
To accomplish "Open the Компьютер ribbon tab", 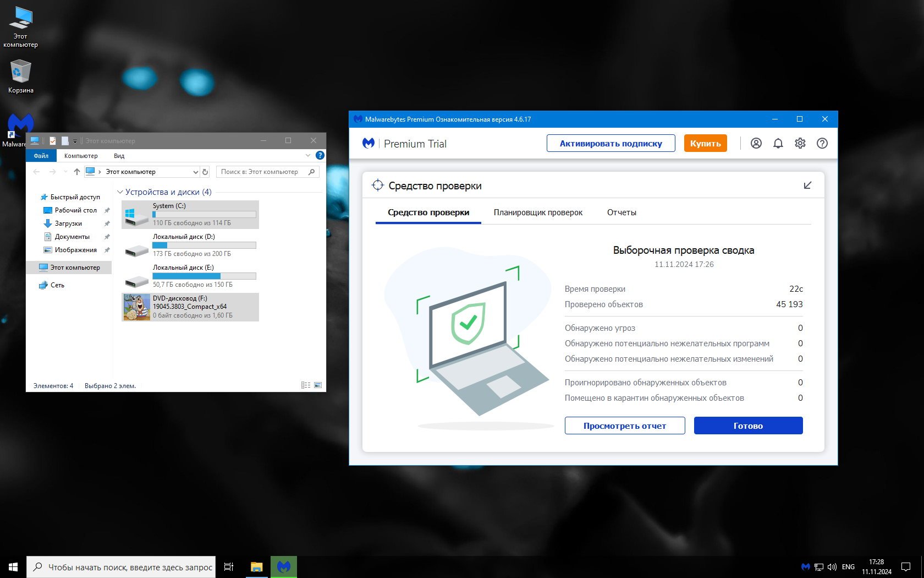I will [81, 156].
